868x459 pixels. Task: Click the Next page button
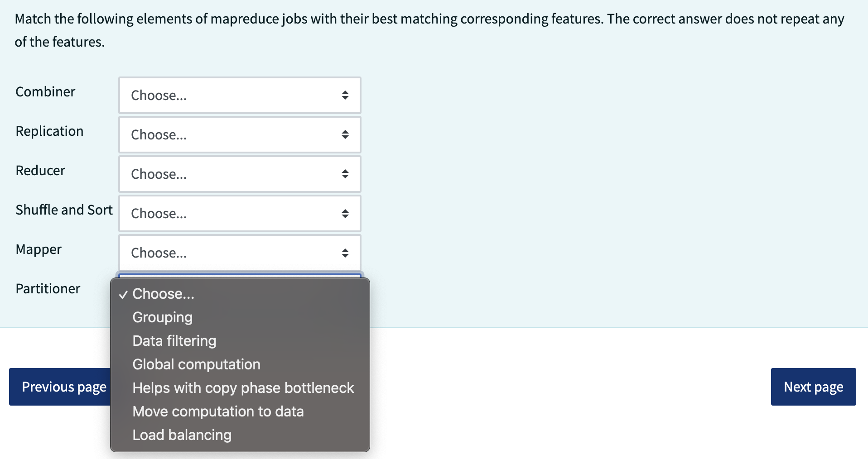point(813,387)
